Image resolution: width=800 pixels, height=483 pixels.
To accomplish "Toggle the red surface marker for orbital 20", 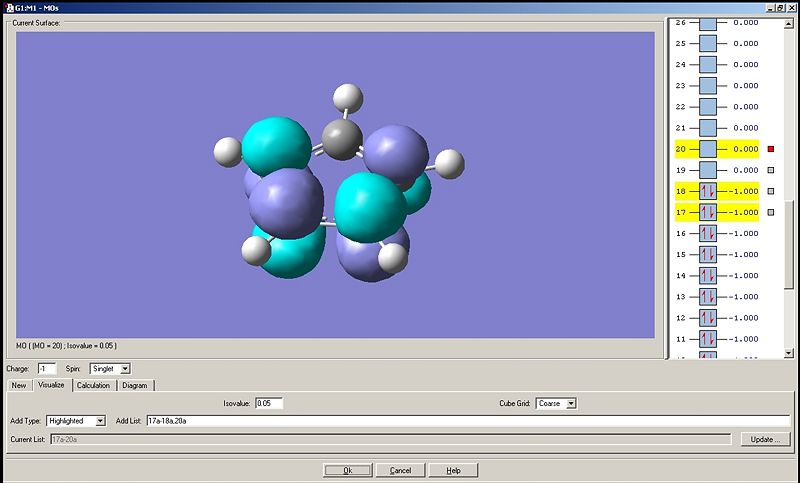I will (x=771, y=149).
